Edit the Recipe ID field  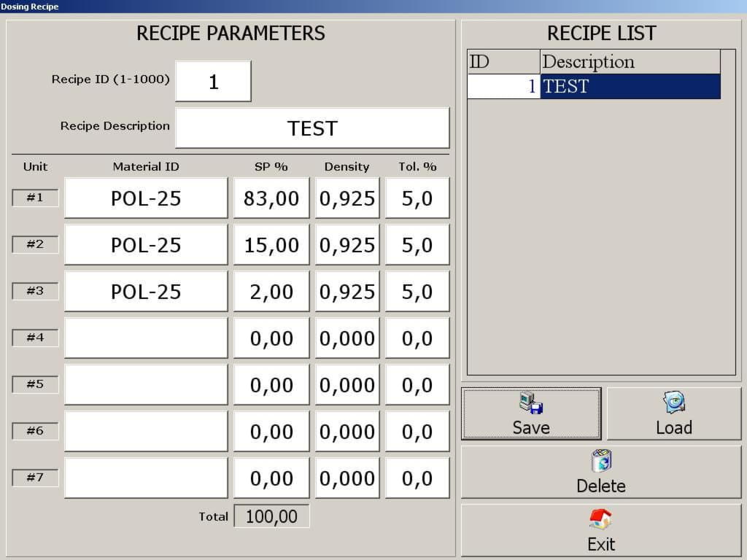click(213, 82)
